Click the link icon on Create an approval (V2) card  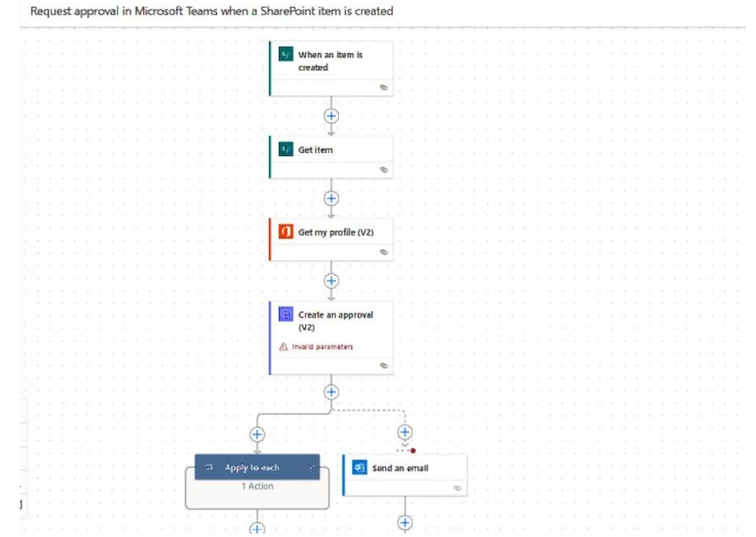coord(384,366)
